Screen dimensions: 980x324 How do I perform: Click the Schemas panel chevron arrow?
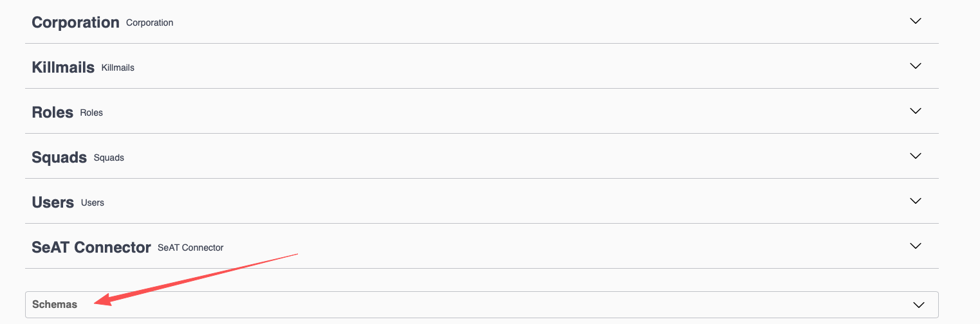919,305
